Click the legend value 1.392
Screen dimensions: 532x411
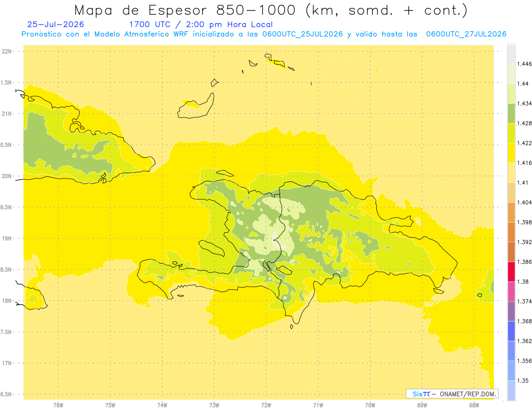pos(525,242)
